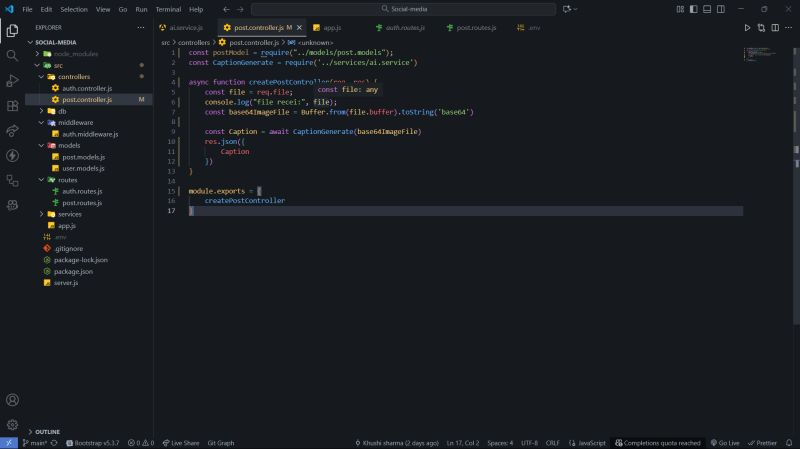Split the editor to the right

tap(775, 28)
